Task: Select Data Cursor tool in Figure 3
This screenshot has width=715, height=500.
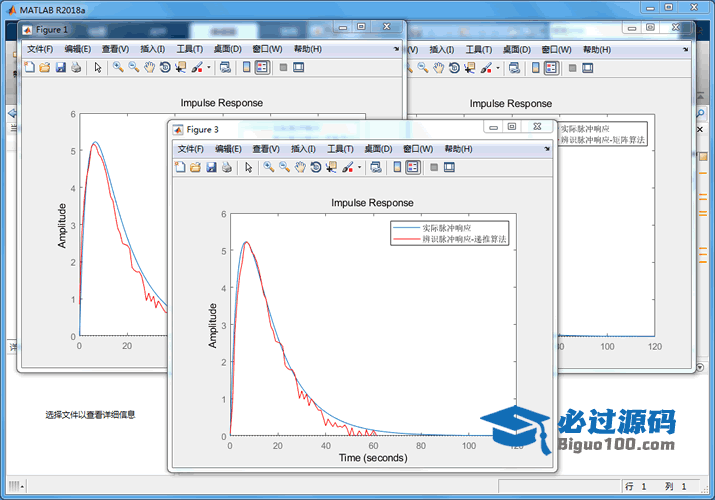Action: tap(331, 167)
